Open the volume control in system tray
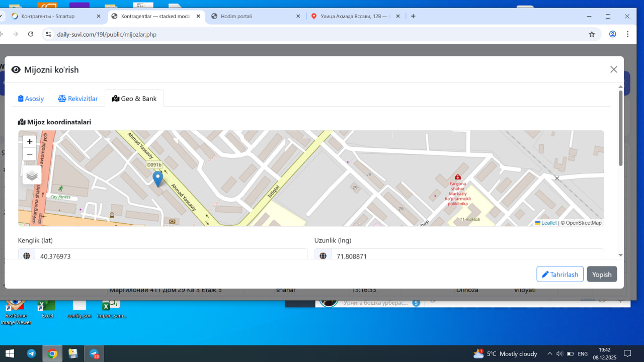644x362 pixels. coord(559,353)
